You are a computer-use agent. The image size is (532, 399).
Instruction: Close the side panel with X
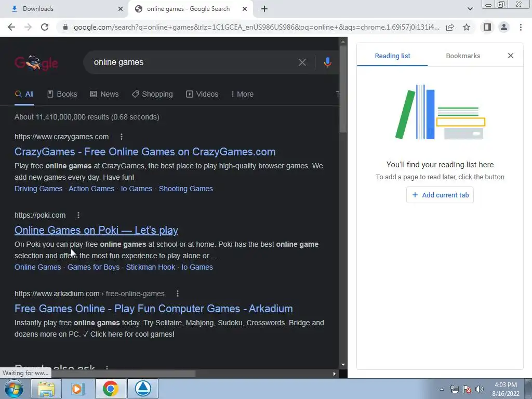[510, 56]
